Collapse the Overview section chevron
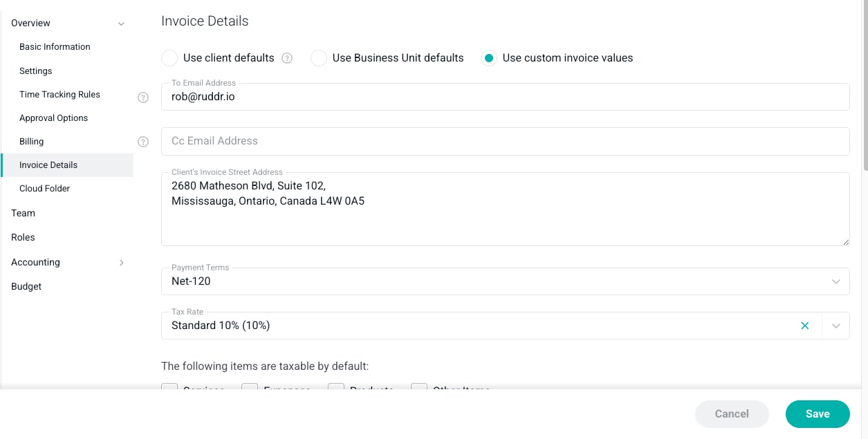The width and height of the screenshot is (868, 439). (121, 24)
